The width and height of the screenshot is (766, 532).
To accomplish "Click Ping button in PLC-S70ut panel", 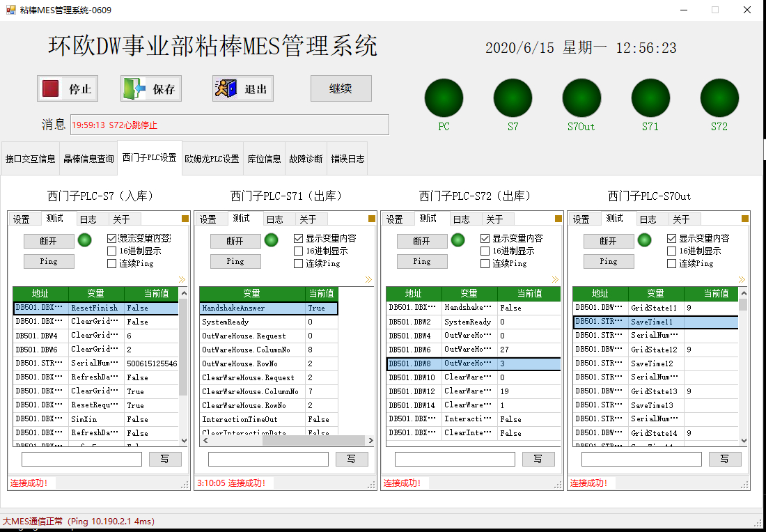I will 609,261.
